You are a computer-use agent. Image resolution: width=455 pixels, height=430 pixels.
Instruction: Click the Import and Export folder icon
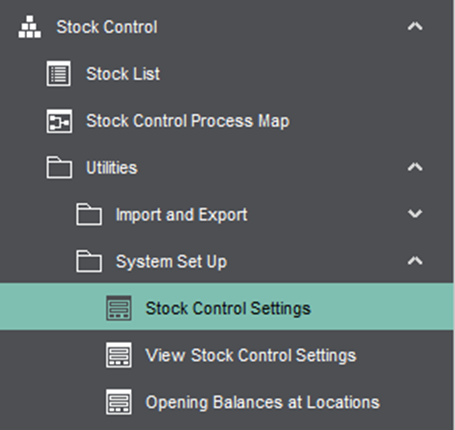(x=89, y=214)
